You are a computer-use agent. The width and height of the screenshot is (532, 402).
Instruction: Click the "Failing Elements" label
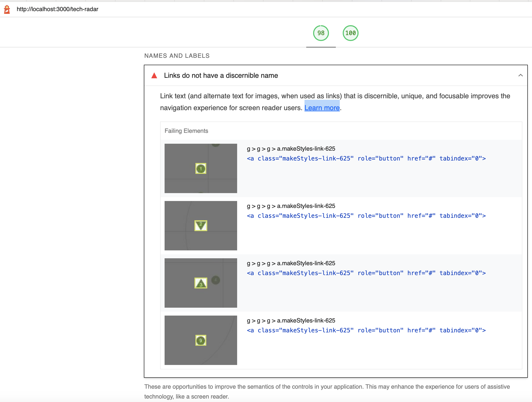click(186, 131)
